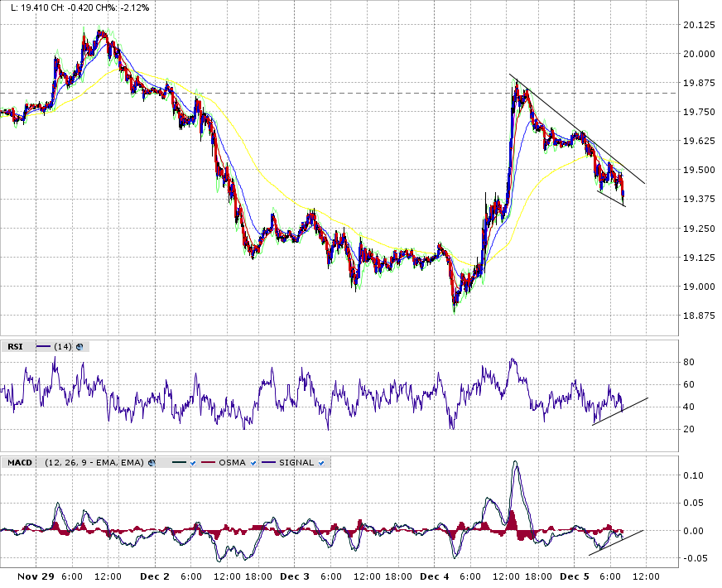Toggle the SIGNAL line checkbox

pyautogui.click(x=321, y=463)
